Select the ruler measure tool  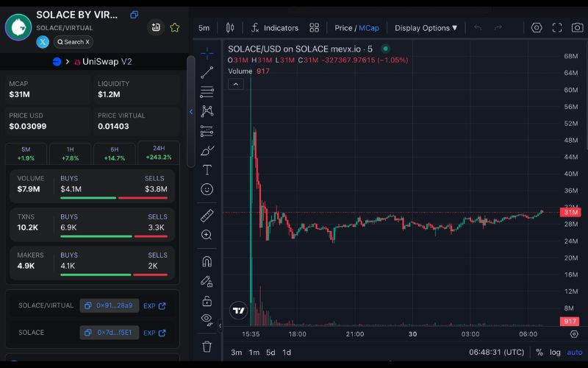coord(207,216)
